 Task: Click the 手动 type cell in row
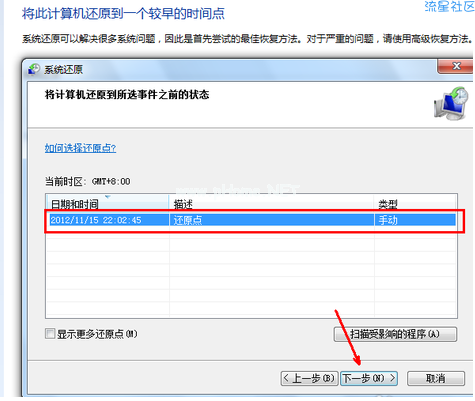coord(388,220)
